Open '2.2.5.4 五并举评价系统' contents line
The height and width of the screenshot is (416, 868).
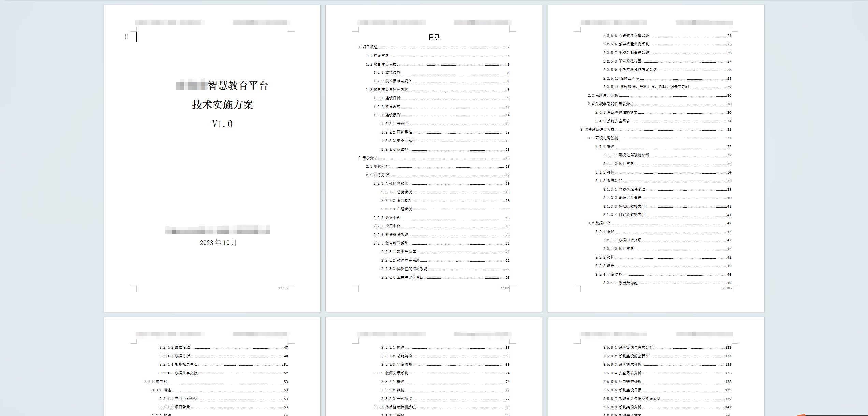tap(445, 278)
